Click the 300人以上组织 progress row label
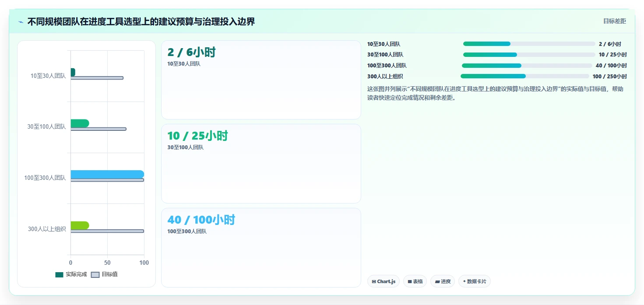Image resolution: width=644 pixels, height=305 pixels. tap(385, 76)
